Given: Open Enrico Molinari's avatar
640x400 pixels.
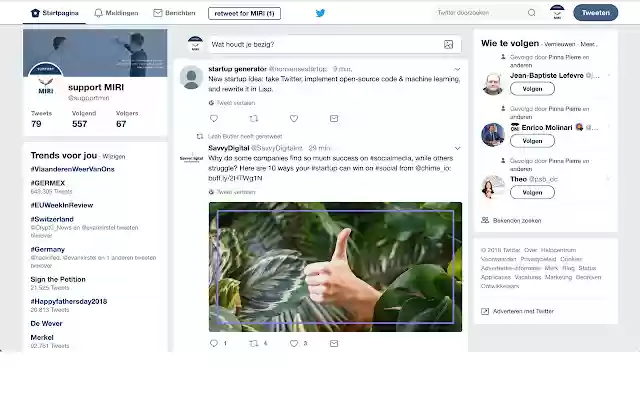Looking at the screenshot, I should click(493, 134).
